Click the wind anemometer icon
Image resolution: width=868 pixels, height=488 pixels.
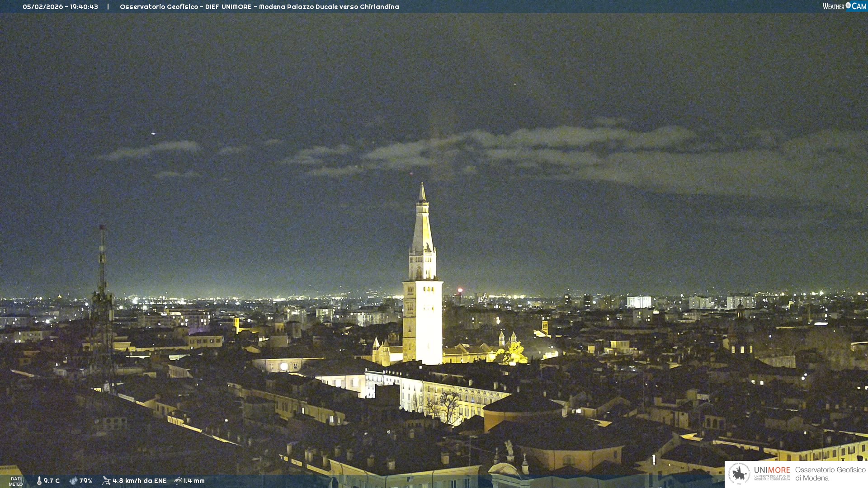106,481
